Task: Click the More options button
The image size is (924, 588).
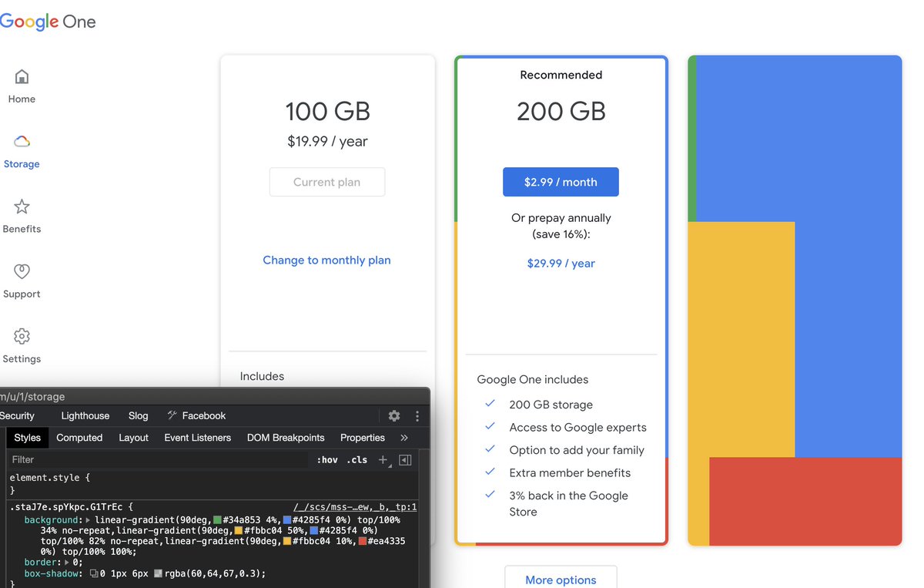Action: pos(561,578)
